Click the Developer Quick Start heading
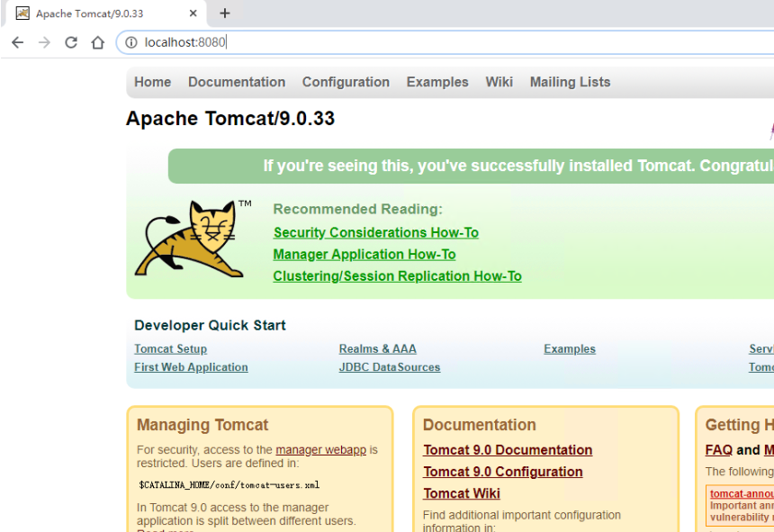Viewport: 774px width, 532px height. click(x=210, y=325)
